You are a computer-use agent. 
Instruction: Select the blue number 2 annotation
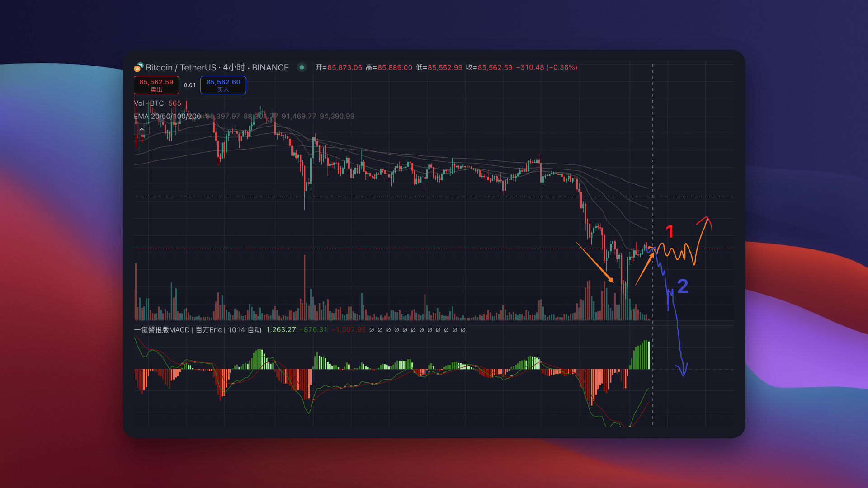pyautogui.click(x=683, y=286)
